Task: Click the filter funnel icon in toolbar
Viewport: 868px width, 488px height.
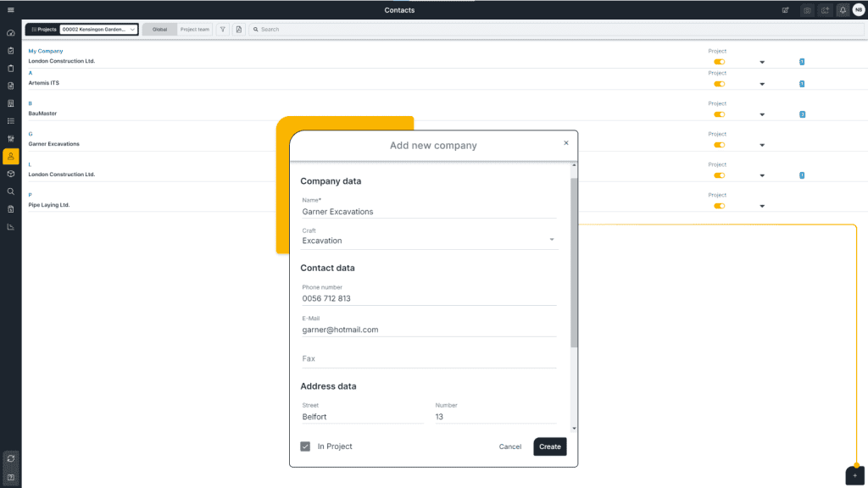Action: pyautogui.click(x=223, y=30)
